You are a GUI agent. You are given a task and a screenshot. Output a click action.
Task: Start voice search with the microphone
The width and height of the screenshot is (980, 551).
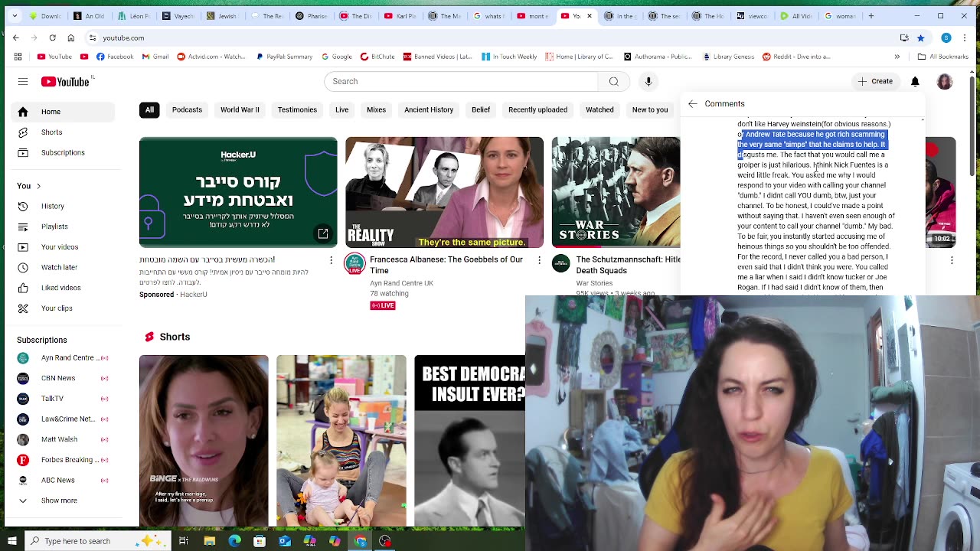coord(648,82)
